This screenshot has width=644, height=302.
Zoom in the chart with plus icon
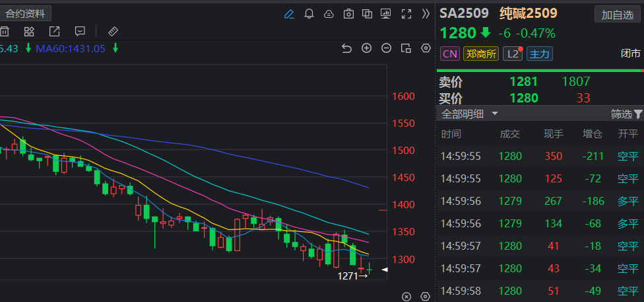[367, 48]
